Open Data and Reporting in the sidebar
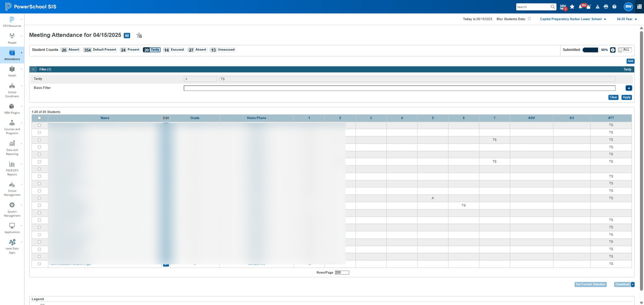Viewport: 644px width, 305px height. pyautogui.click(x=12, y=148)
